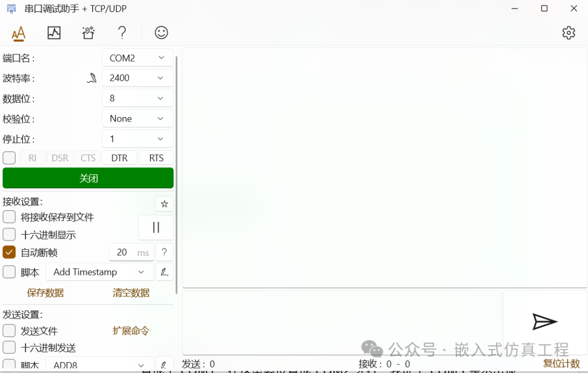Edit the ADD8 script pencil icon
Screen dimensions: 588x373
coord(164,364)
